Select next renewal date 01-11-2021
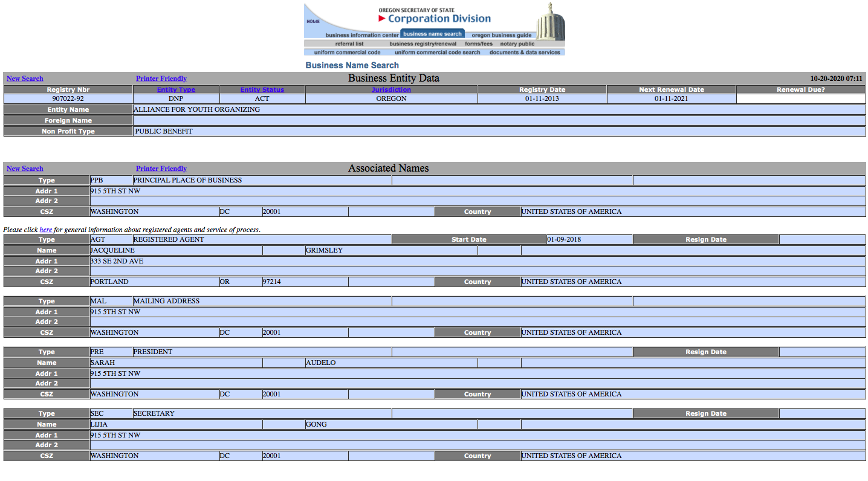 click(x=672, y=98)
